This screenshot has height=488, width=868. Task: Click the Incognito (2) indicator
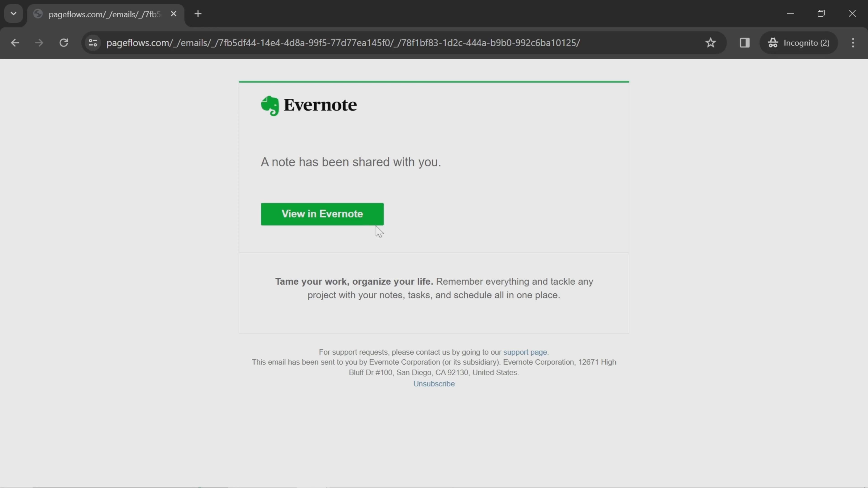(x=799, y=43)
